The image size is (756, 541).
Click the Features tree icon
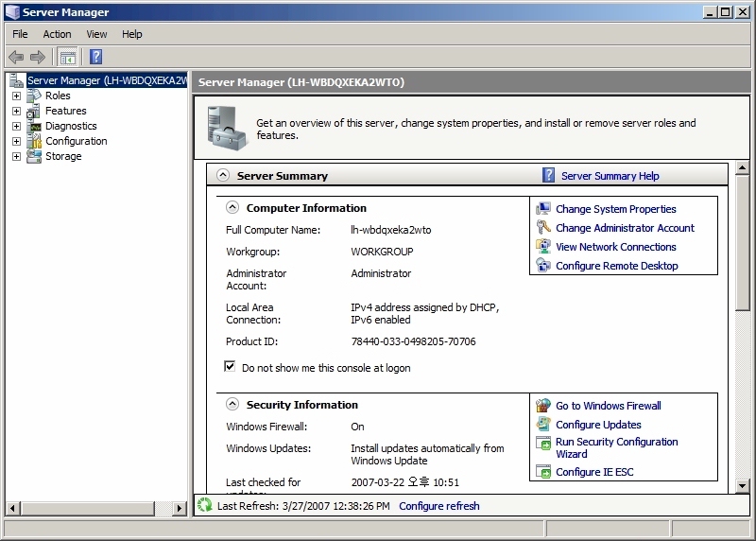[34, 111]
